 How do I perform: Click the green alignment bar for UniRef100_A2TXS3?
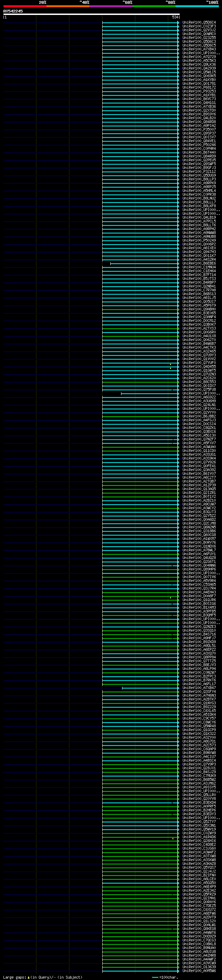[x=141, y=328]
